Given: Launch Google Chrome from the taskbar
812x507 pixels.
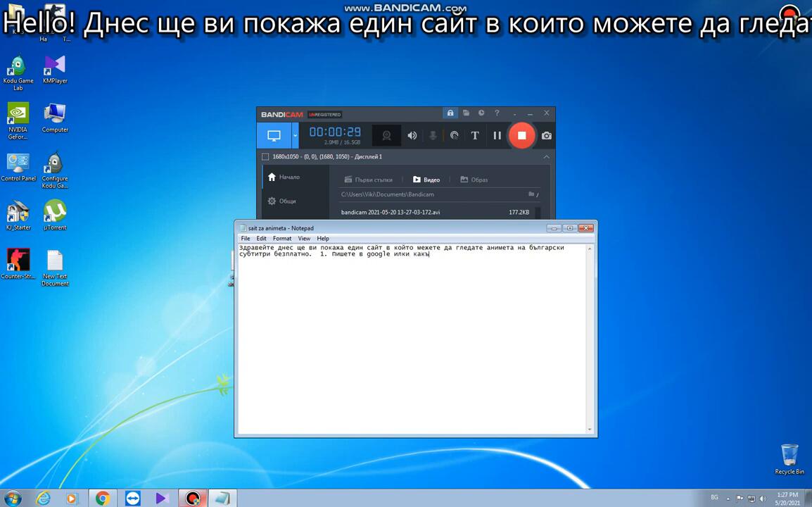Looking at the screenshot, I should (x=103, y=499).
